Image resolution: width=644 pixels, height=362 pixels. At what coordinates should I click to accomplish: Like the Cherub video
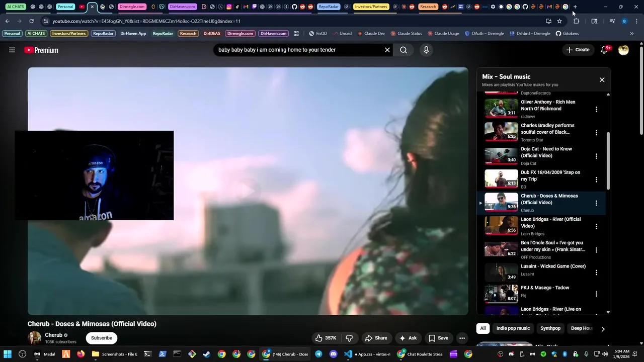click(326, 338)
